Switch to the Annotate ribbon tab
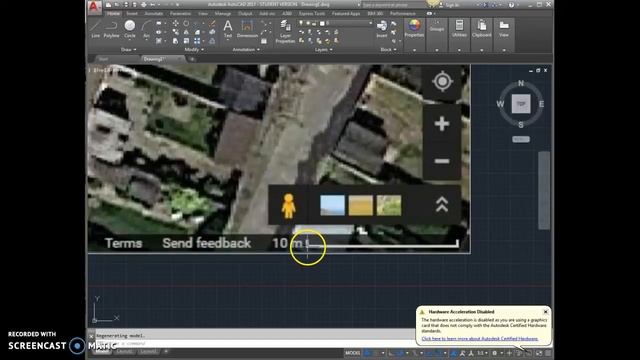 [x=153, y=13]
